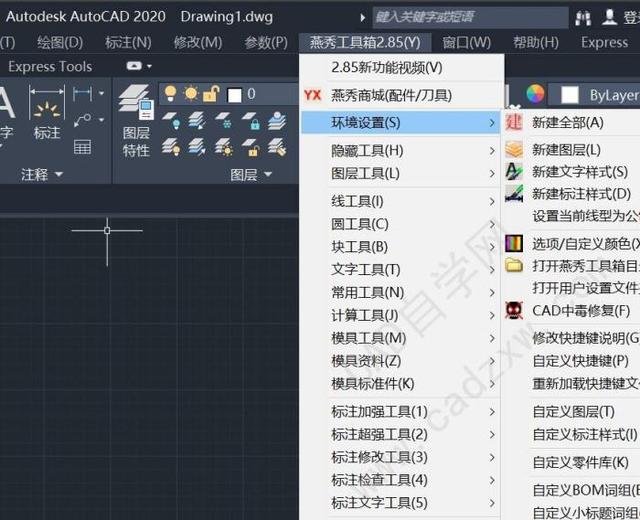Click the user sign-in icon

click(609, 17)
